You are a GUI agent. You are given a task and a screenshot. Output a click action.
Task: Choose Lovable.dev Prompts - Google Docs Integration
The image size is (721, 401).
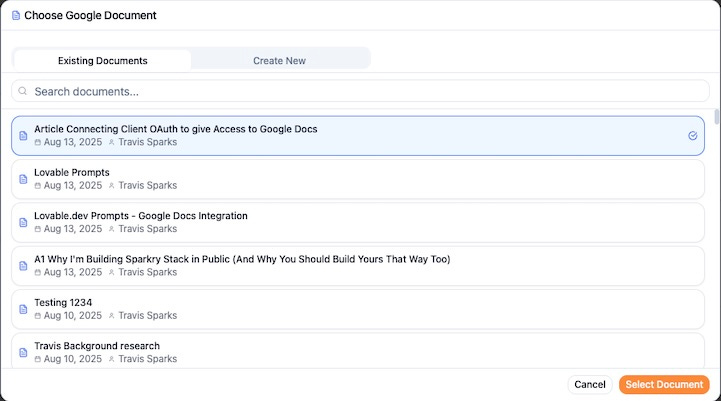[141, 216]
